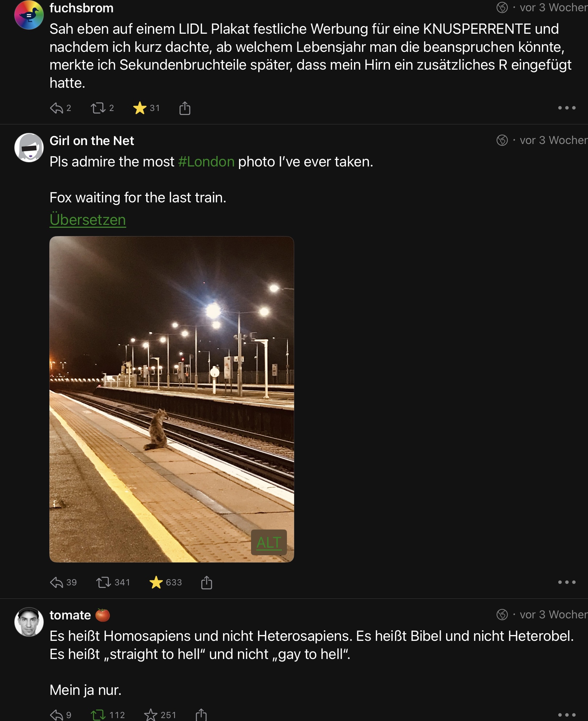The width and height of the screenshot is (588, 721).
Task: Open more options for fuchsbrom's post
Action: (x=567, y=108)
